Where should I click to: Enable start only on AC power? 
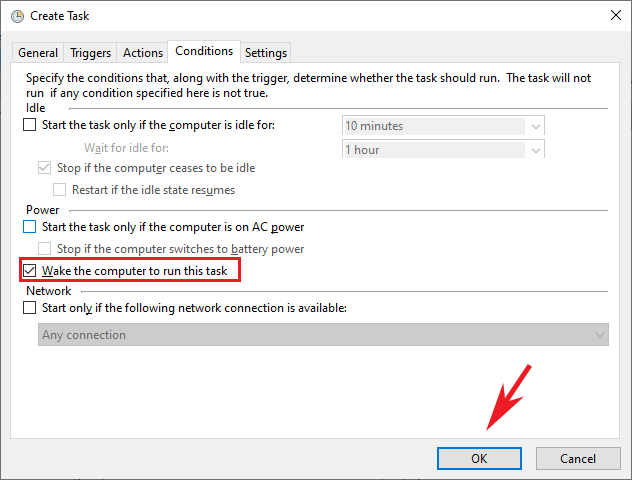point(29,227)
